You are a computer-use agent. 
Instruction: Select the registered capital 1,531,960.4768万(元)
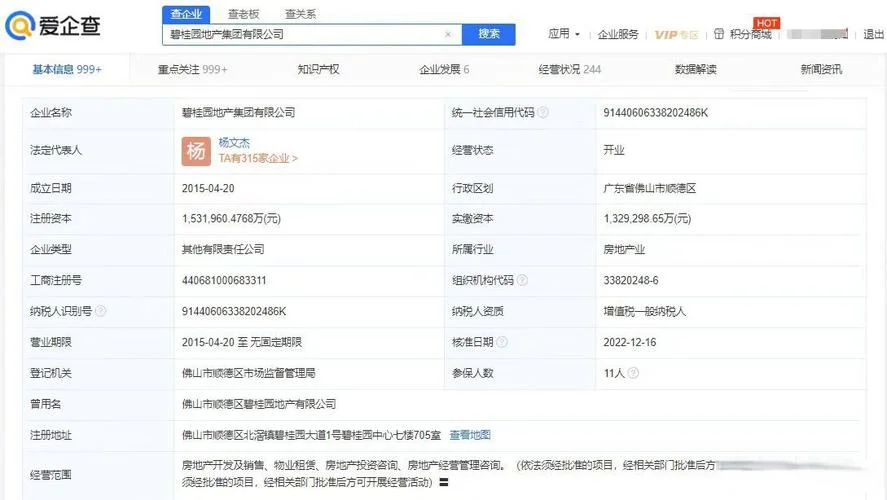[x=231, y=219]
